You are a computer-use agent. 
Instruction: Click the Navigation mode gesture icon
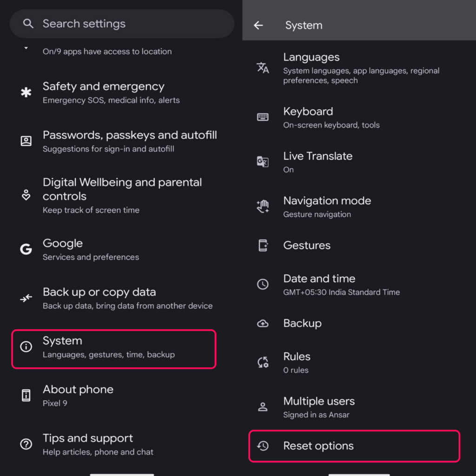click(x=263, y=206)
